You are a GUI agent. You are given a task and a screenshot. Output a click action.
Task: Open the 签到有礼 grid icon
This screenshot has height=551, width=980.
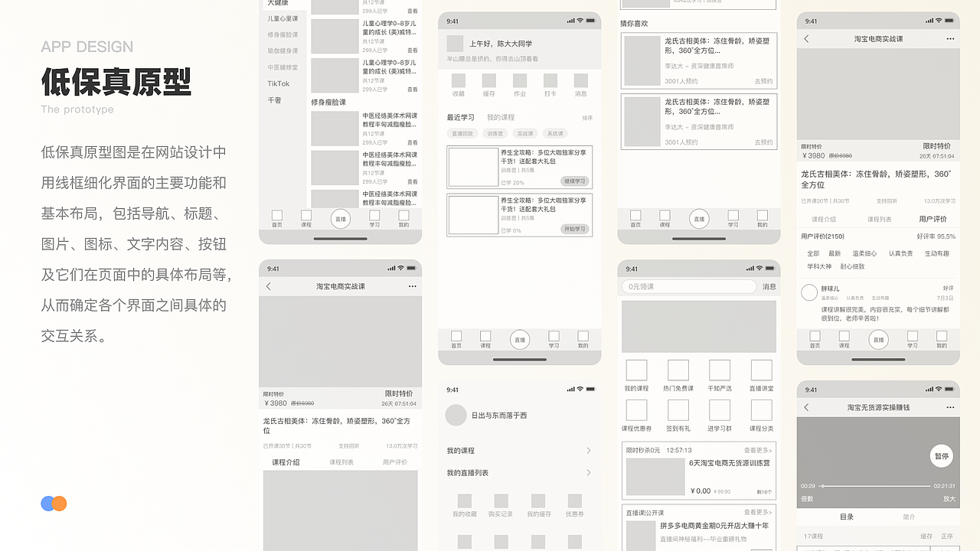click(678, 411)
